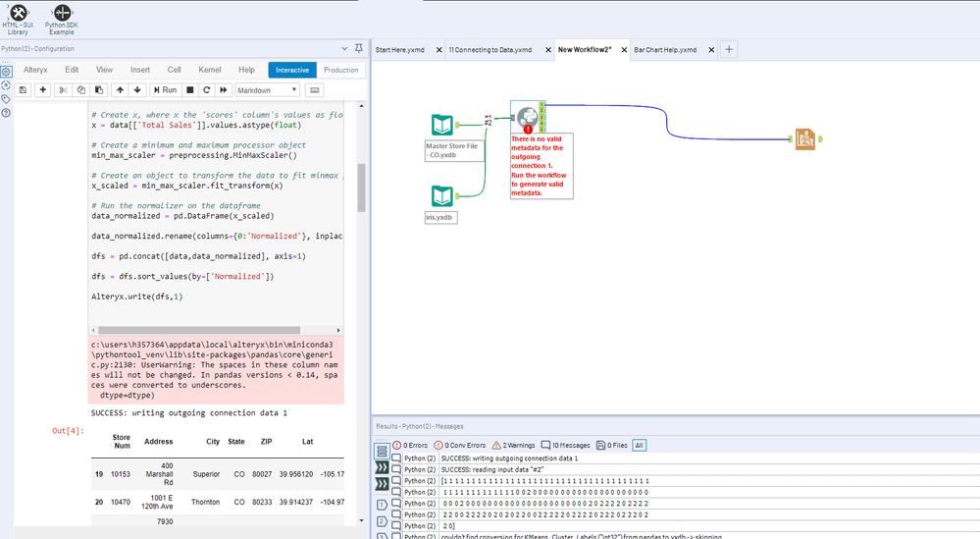Filter results by 10 Messages
The height and width of the screenshot is (539, 980).
tap(566, 445)
